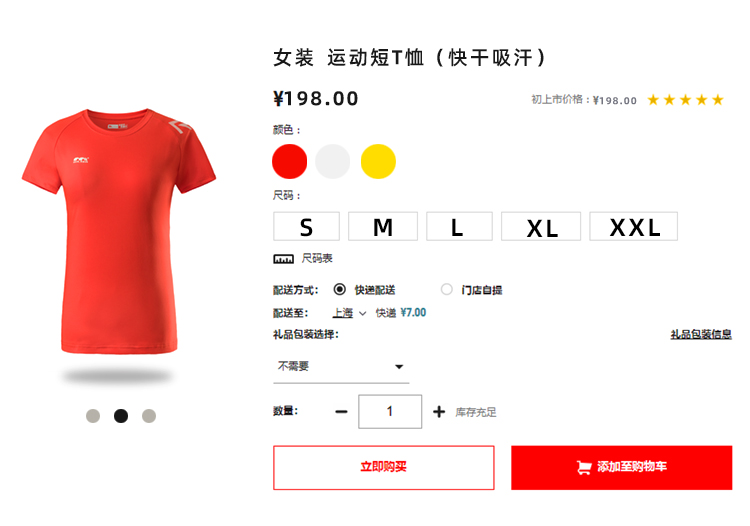The image size is (750, 526).
Task: Choose size S
Action: [x=307, y=227]
